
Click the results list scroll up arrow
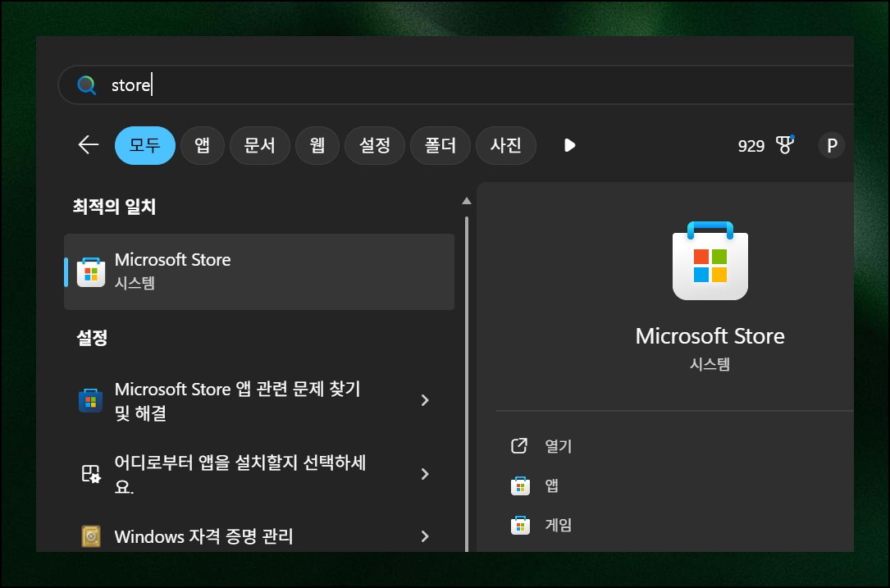click(x=467, y=200)
